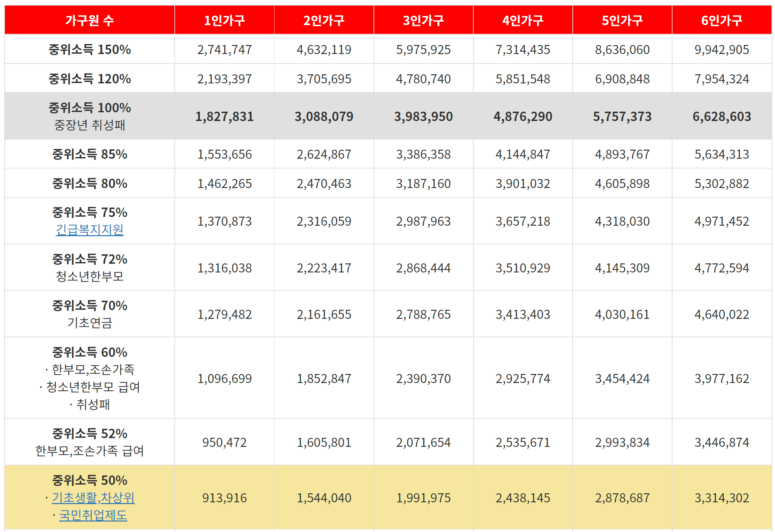Viewport: 775px width, 532px height.
Task: Select the 중위소득 150% row label
Action: [90, 50]
